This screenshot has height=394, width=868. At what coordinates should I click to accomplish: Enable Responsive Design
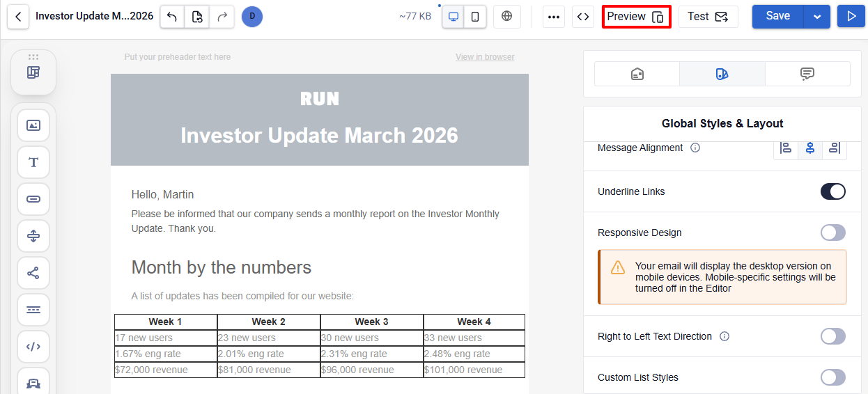[833, 233]
